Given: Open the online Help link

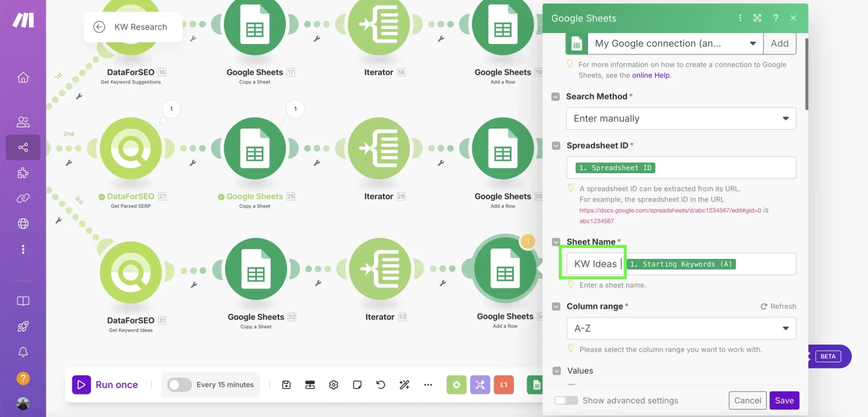Looking at the screenshot, I should point(651,75).
